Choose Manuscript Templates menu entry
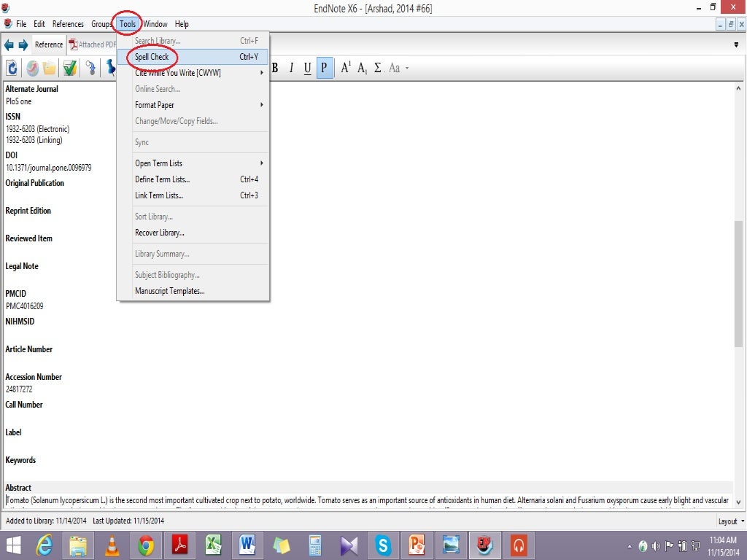Screen dimensions: 747x560 193,291
